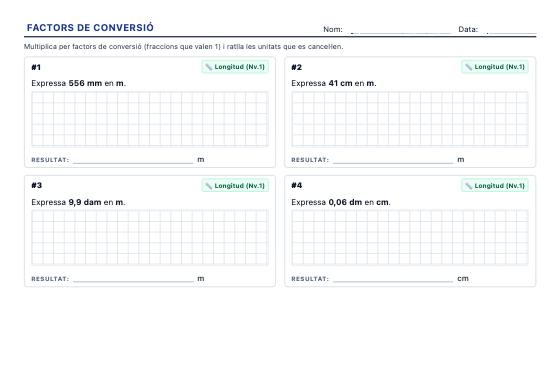Click the text 'Expressa 41 cm en m.'
Viewport: 560px width, 385px height.
334,83
